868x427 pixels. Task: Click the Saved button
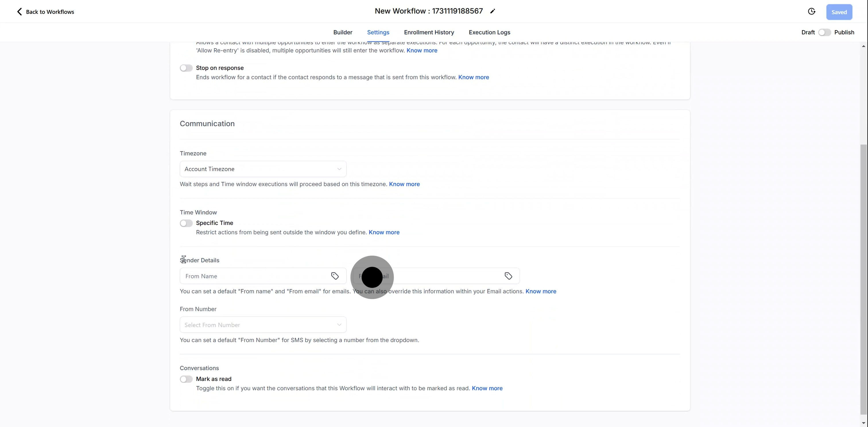tap(839, 12)
